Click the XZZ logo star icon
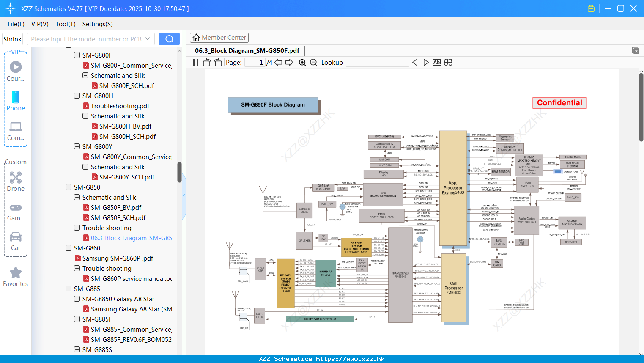Image resolution: width=644 pixels, height=363 pixels. (x=11, y=8)
